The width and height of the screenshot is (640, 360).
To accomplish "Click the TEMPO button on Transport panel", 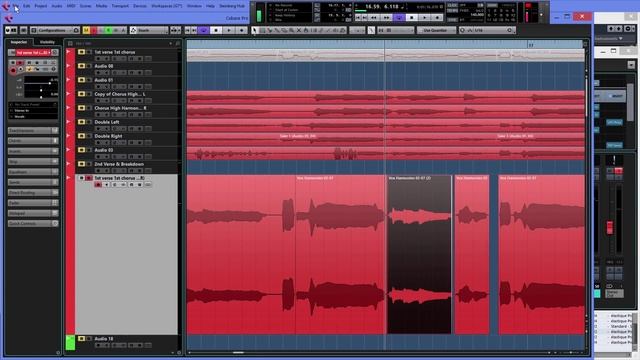I will tap(452, 10).
